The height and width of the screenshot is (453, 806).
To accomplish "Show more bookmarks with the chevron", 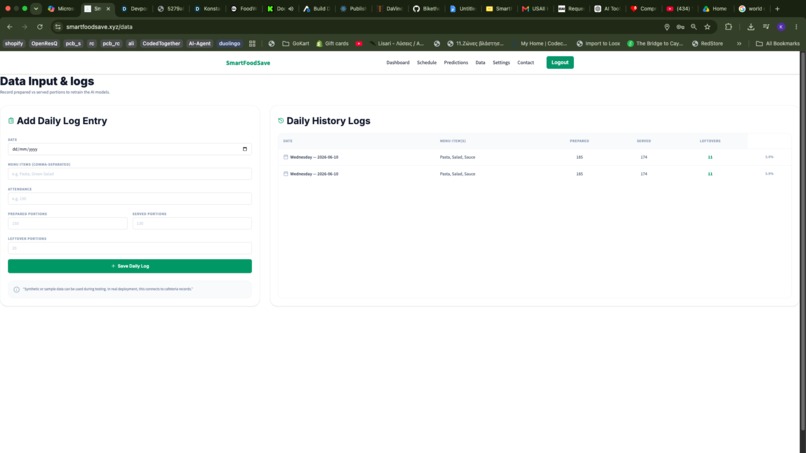I will click(x=739, y=44).
